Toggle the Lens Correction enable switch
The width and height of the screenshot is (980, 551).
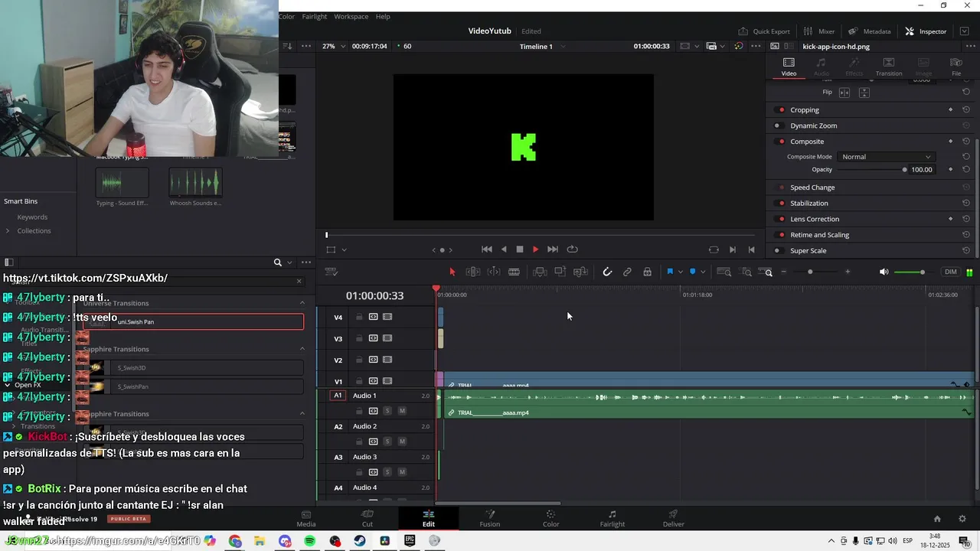coord(781,219)
